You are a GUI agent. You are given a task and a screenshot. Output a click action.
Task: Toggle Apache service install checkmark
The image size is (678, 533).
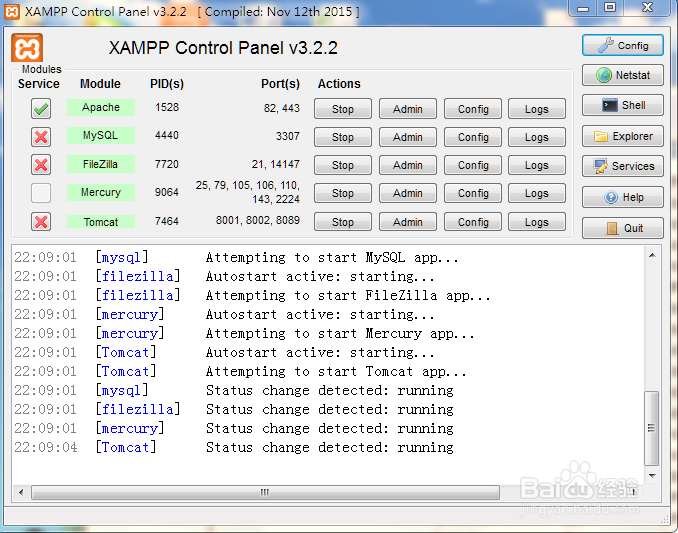(x=41, y=109)
